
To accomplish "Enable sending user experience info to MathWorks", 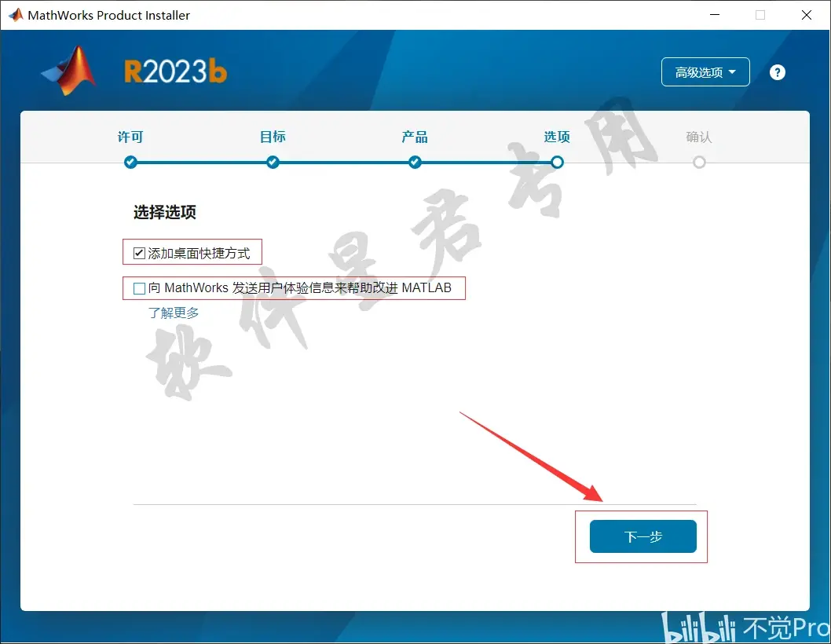I will click(x=139, y=288).
